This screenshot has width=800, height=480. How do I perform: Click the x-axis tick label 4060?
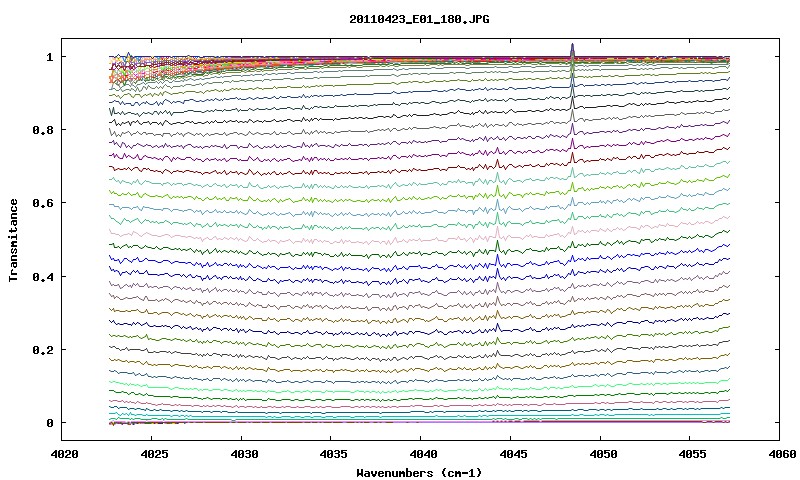point(782,454)
